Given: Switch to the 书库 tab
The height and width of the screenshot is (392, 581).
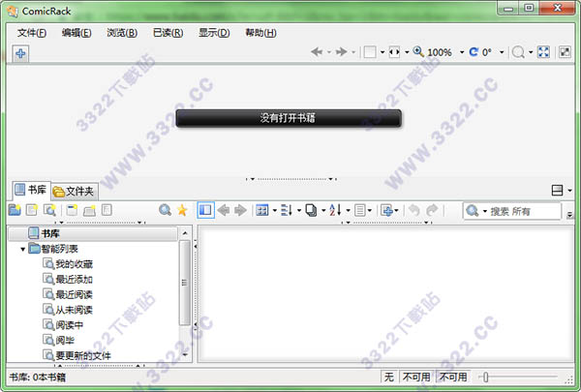Looking at the screenshot, I should 31,190.
